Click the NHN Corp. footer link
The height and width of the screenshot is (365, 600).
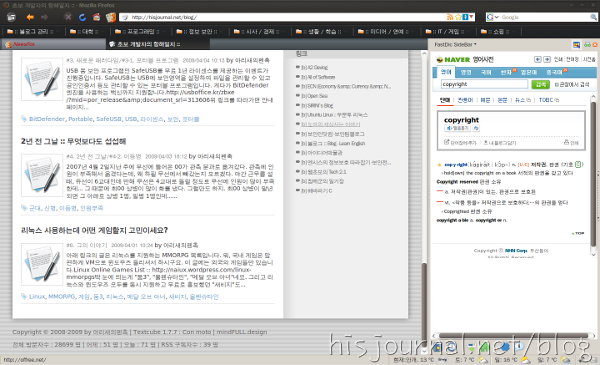(516, 251)
